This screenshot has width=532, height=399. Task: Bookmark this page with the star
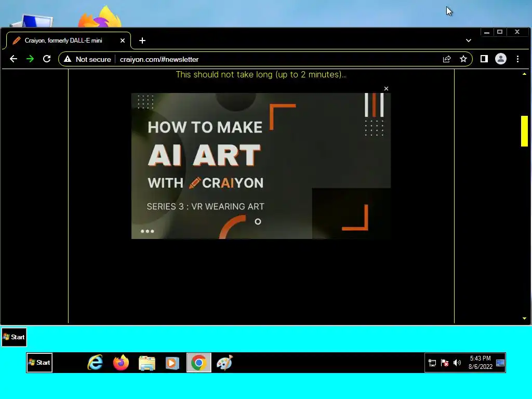coord(463,59)
